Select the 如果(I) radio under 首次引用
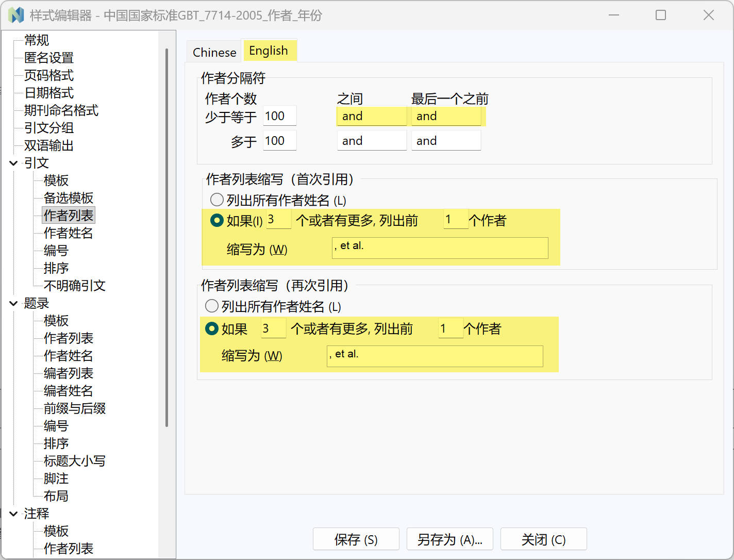The width and height of the screenshot is (734, 560). point(217,220)
